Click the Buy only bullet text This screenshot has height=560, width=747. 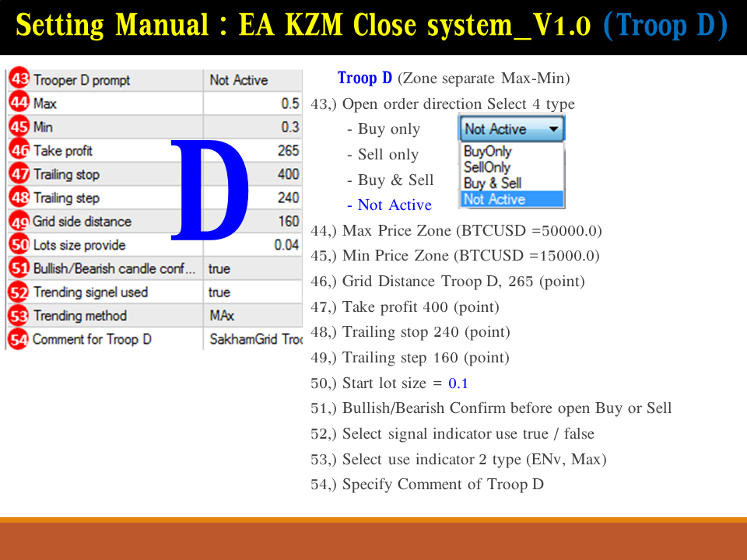[x=389, y=129]
